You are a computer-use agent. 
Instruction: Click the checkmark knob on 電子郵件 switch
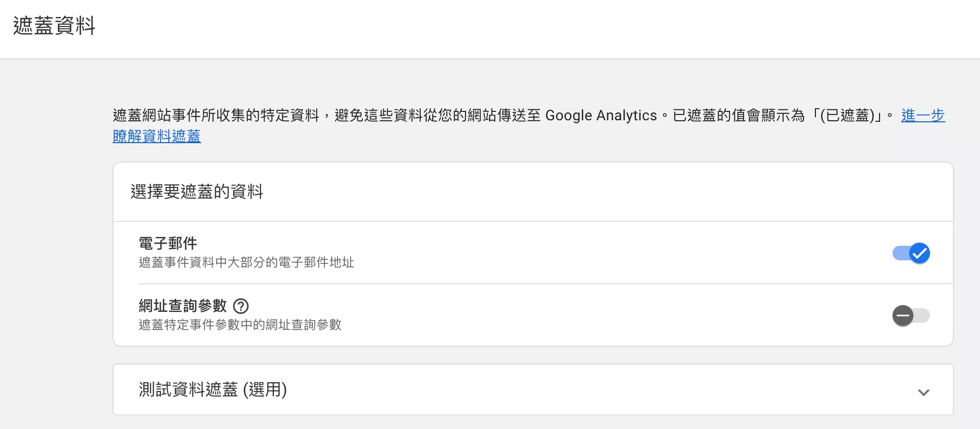click(x=920, y=253)
